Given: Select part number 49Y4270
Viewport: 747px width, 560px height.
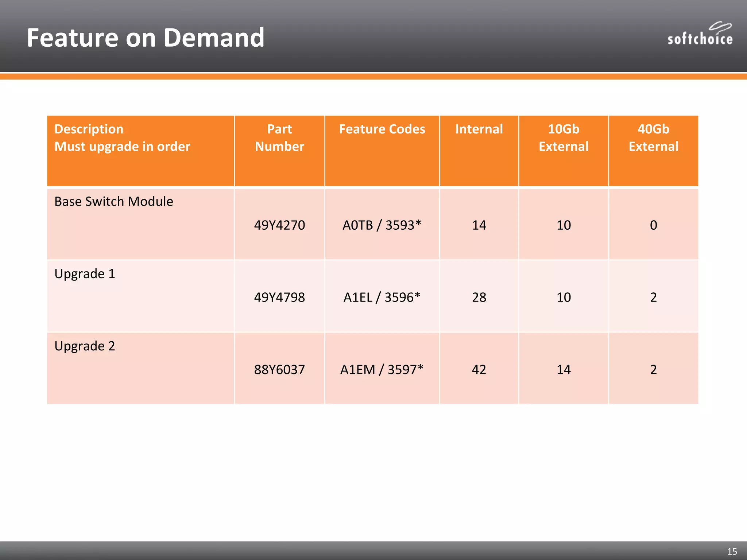Looking at the screenshot, I should tap(279, 225).
